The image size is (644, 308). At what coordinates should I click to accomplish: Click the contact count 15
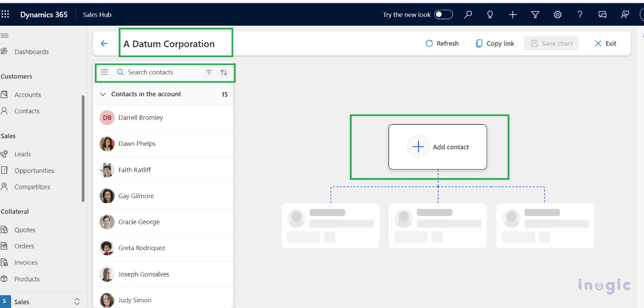[x=225, y=94]
